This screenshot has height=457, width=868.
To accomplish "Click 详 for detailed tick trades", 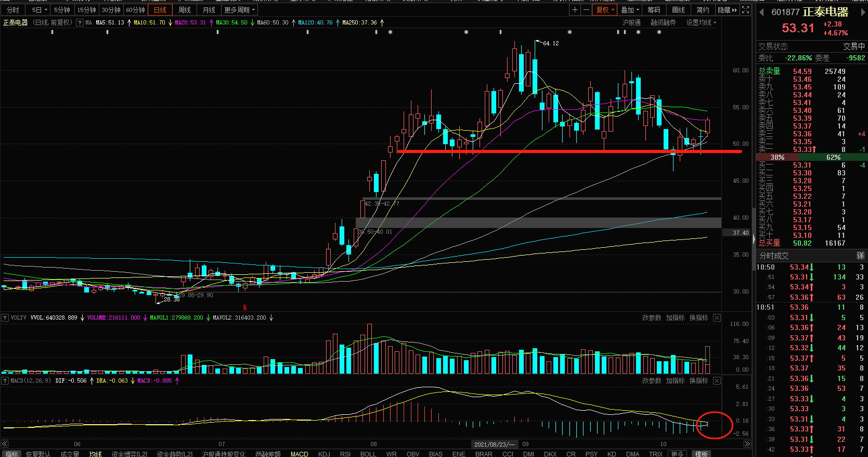I will (860, 256).
